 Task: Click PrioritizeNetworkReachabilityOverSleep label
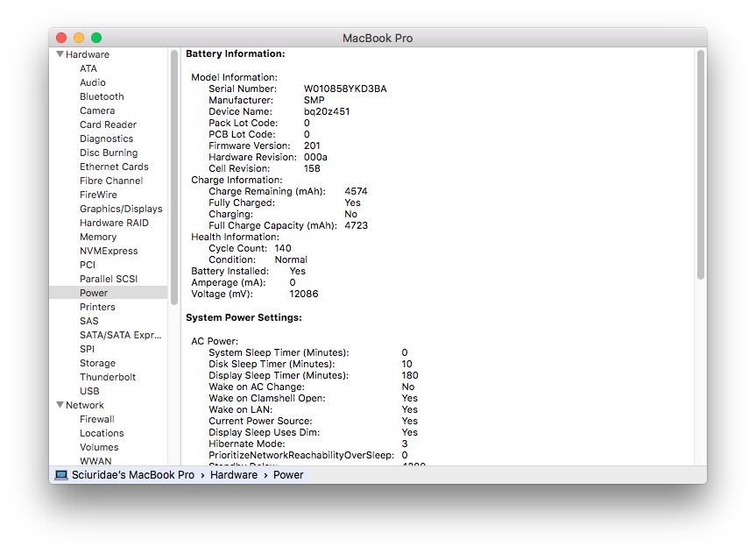pos(301,455)
